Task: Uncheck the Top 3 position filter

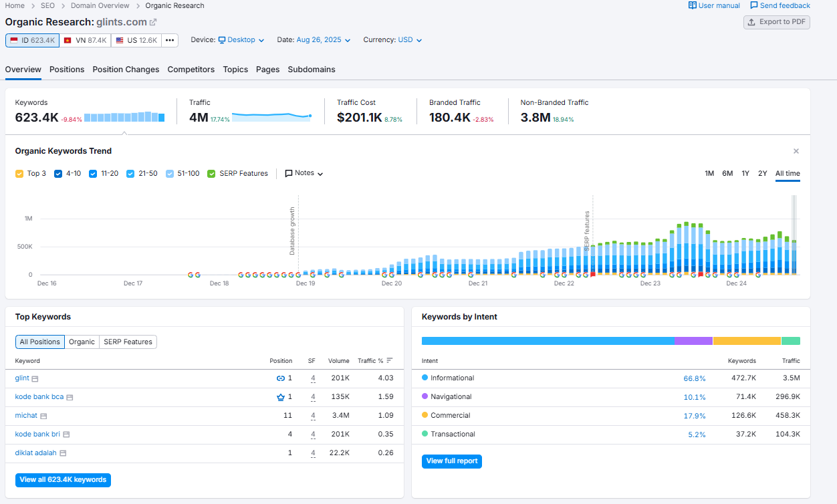Action: coord(20,173)
